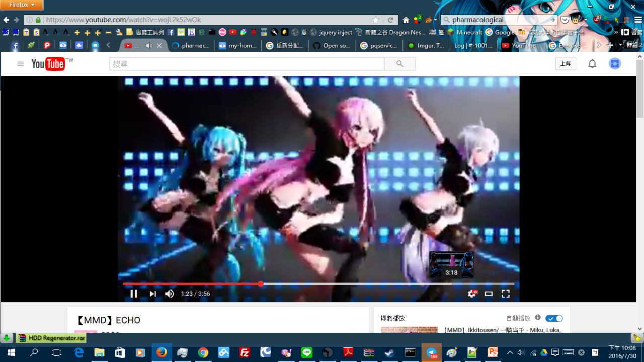Click the YouTube search input field

point(247,64)
